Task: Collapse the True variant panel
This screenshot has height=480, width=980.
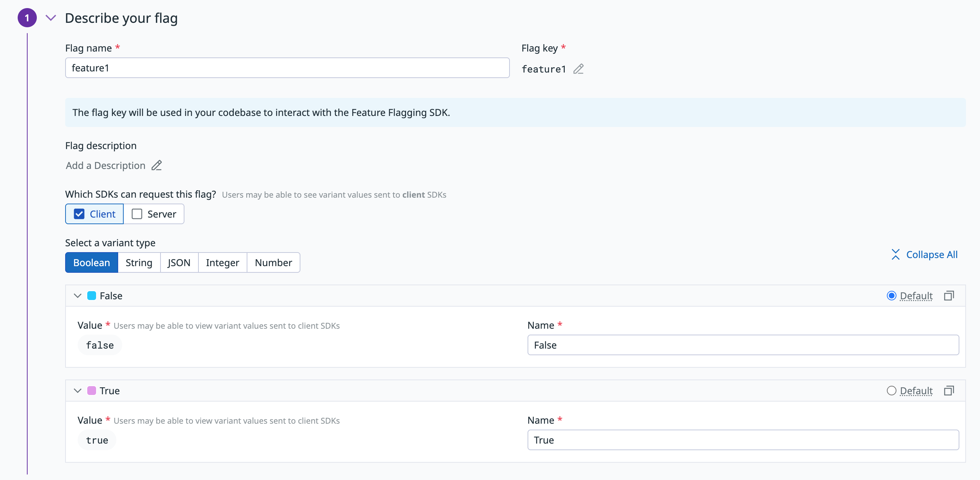Action: pos(78,391)
